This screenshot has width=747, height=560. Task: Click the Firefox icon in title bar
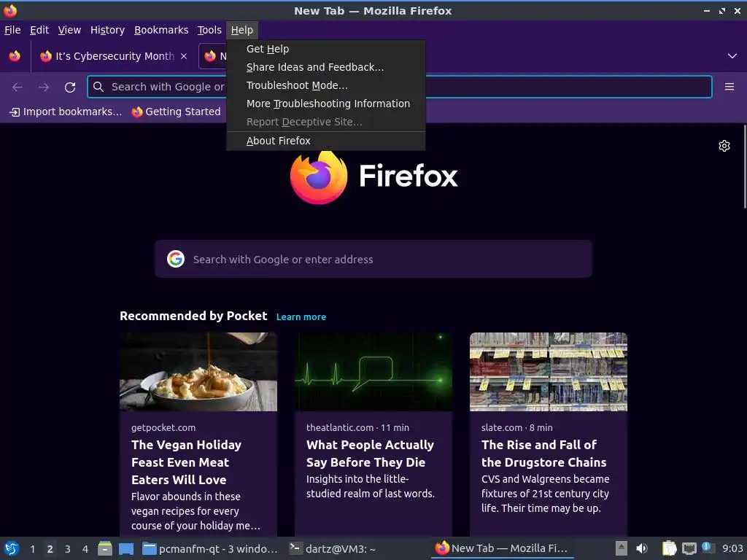(x=10, y=10)
